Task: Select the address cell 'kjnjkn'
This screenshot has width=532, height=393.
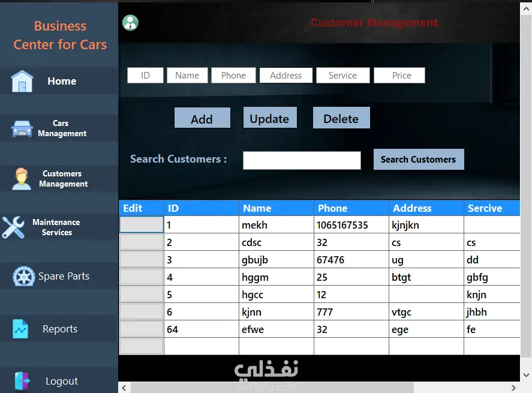Action: (x=426, y=224)
